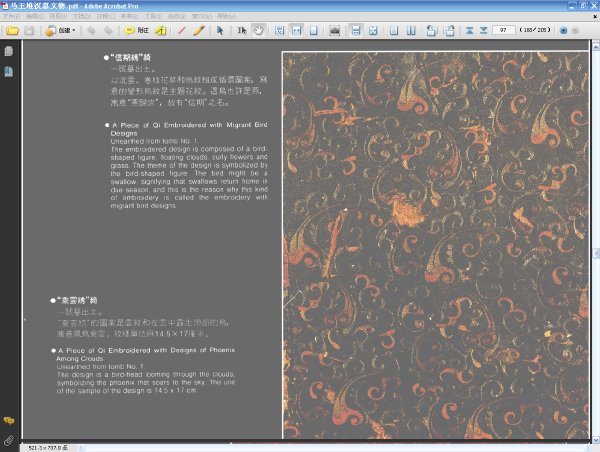
Task: Click the Fit Width icon
Action: point(297,31)
